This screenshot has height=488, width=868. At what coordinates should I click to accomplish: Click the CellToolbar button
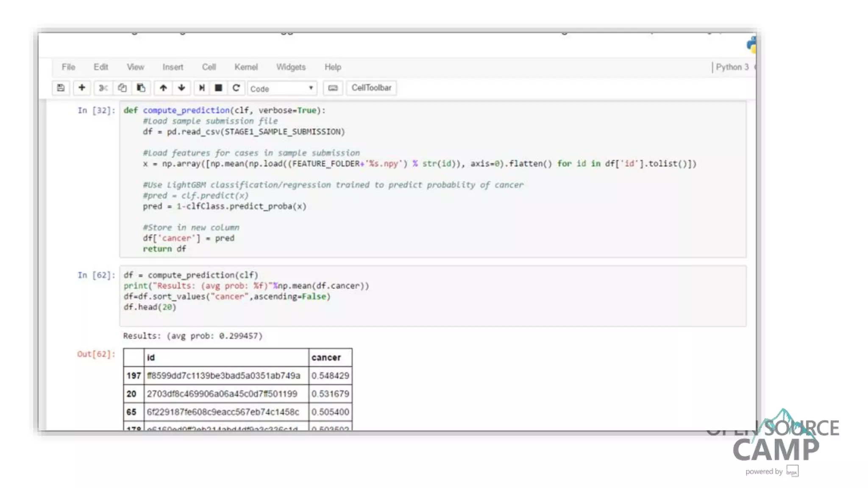pos(371,88)
